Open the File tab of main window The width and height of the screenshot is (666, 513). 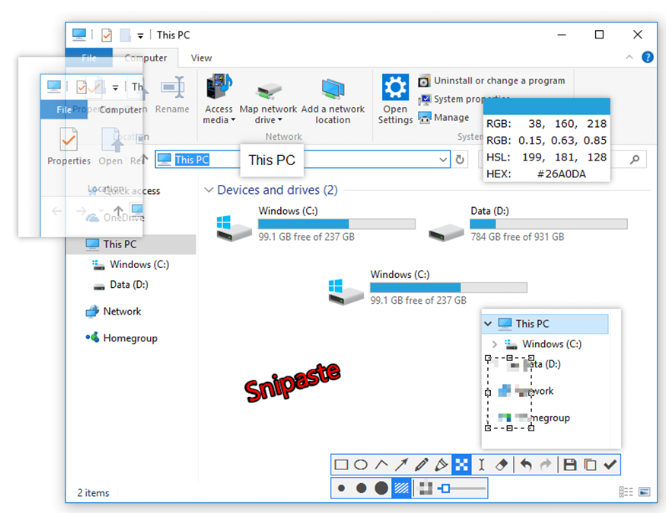pyautogui.click(x=89, y=58)
